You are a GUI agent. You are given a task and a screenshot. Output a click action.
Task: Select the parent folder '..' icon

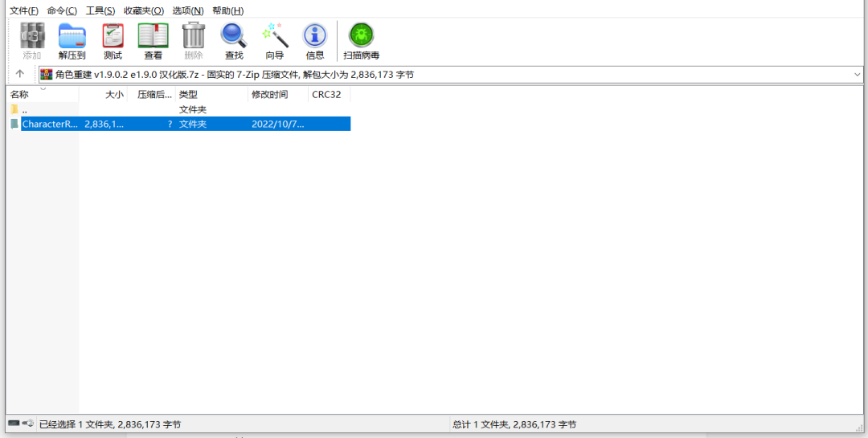[x=15, y=109]
